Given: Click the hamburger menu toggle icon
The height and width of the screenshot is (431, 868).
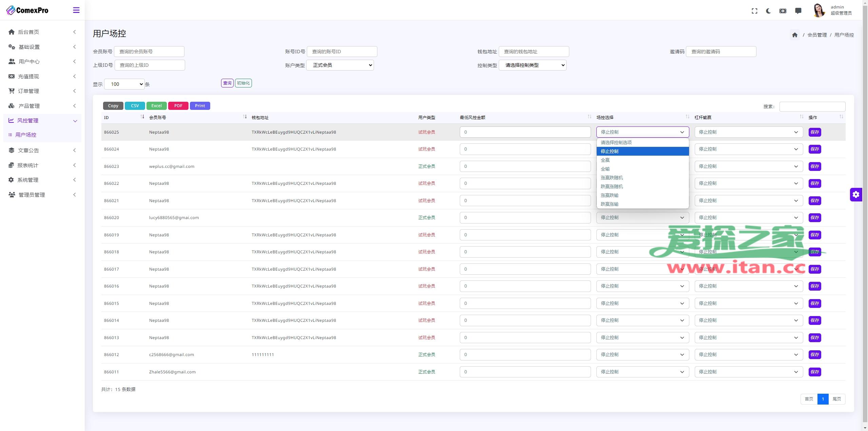Looking at the screenshot, I should pos(76,10).
